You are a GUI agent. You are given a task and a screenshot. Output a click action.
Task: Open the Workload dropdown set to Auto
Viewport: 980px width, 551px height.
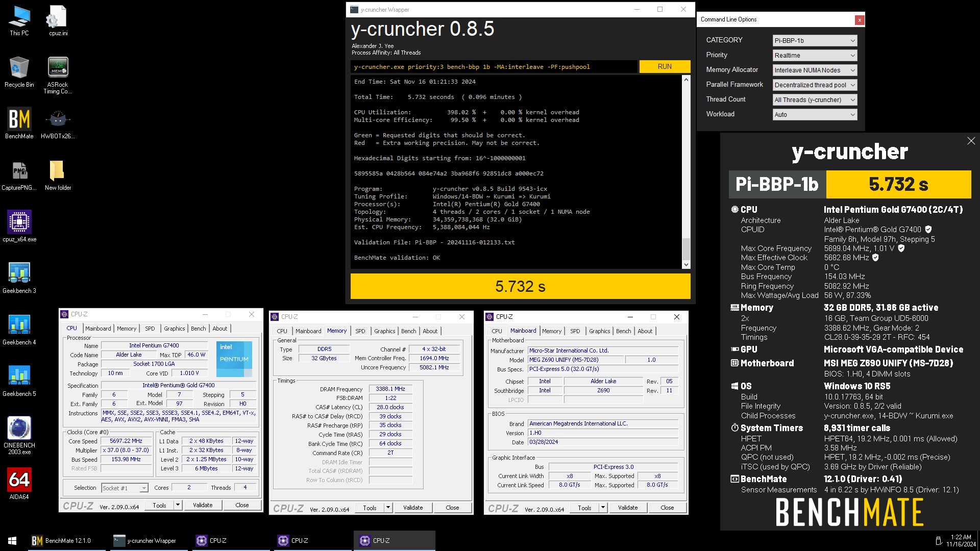click(815, 114)
